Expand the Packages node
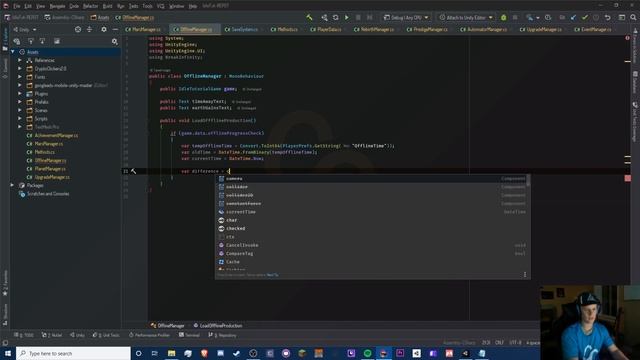 click(x=13, y=185)
